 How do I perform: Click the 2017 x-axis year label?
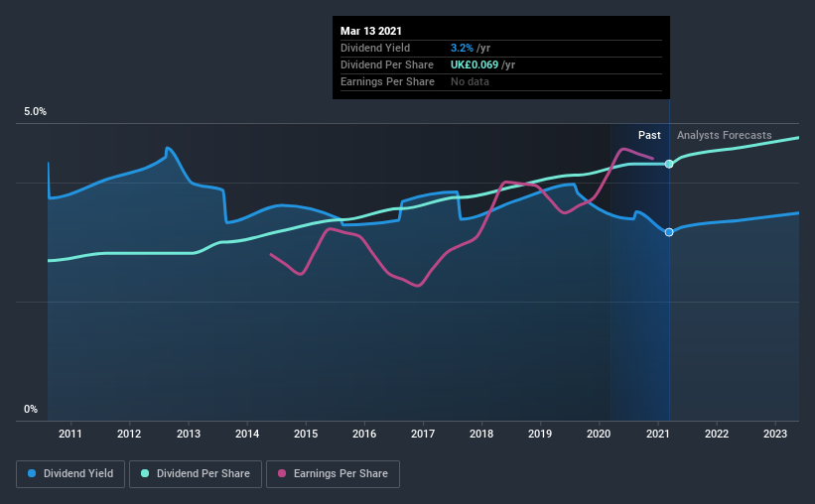tap(423, 434)
